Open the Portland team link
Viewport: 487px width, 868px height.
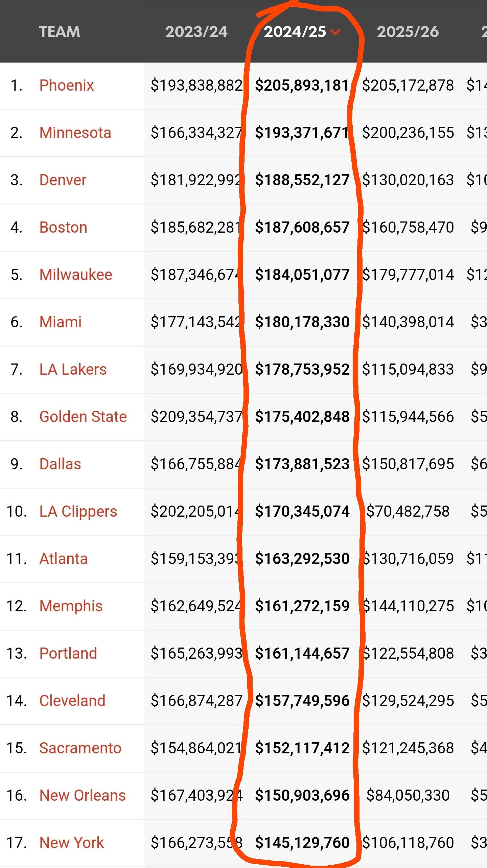coord(68,653)
